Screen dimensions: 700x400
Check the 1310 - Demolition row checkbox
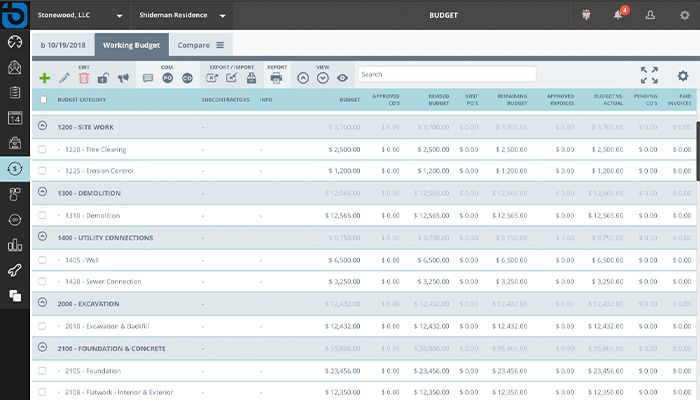click(42, 215)
